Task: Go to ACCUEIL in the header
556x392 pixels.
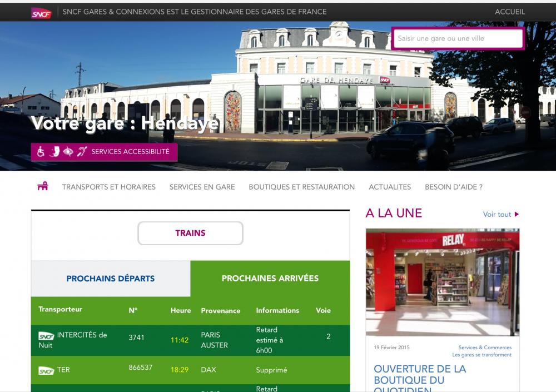Action: tap(509, 12)
